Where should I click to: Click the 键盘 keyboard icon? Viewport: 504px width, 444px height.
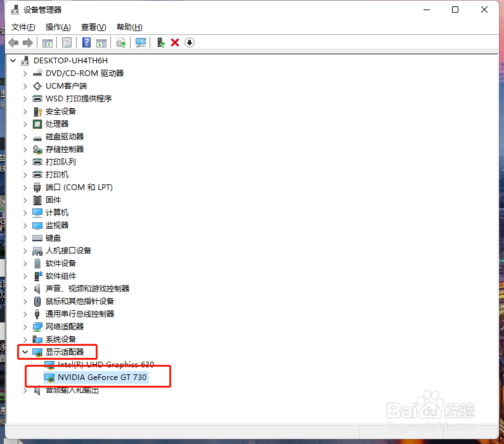pyautogui.click(x=37, y=238)
